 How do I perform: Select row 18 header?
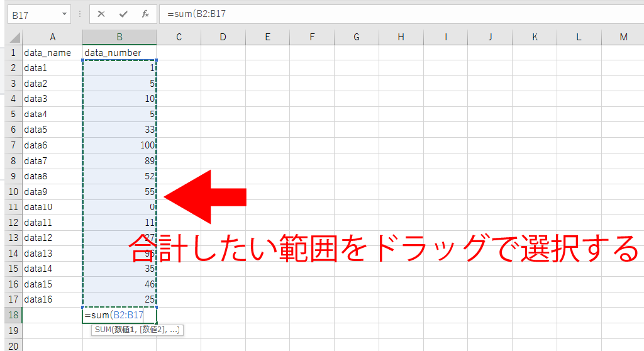coord(12,315)
